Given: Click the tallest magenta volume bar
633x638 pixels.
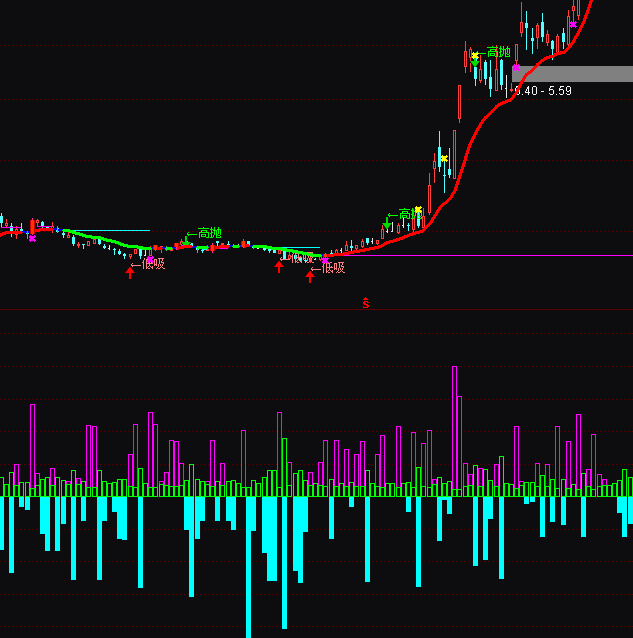Looking at the screenshot, I should pyautogui.click(x=454, y=430).
